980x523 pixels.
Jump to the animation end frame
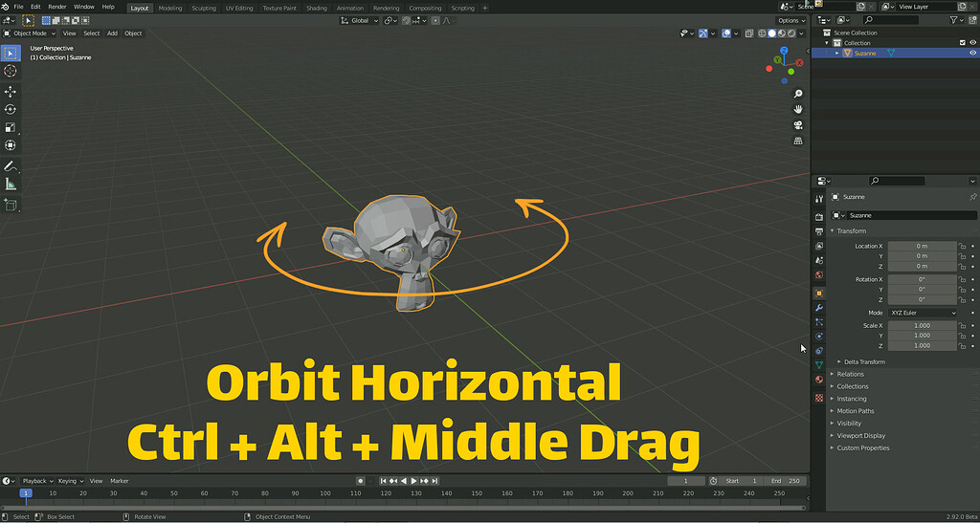pos(435,481)
